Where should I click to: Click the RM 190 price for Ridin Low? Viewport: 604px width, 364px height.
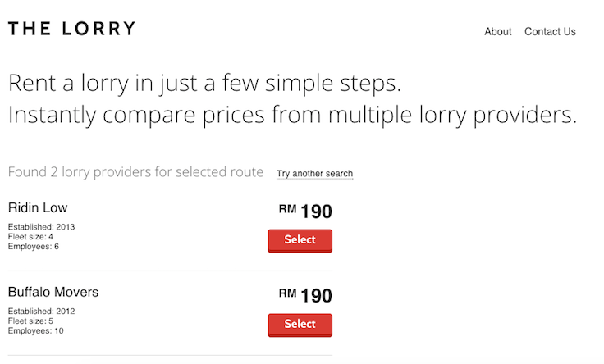pos(305,212)
